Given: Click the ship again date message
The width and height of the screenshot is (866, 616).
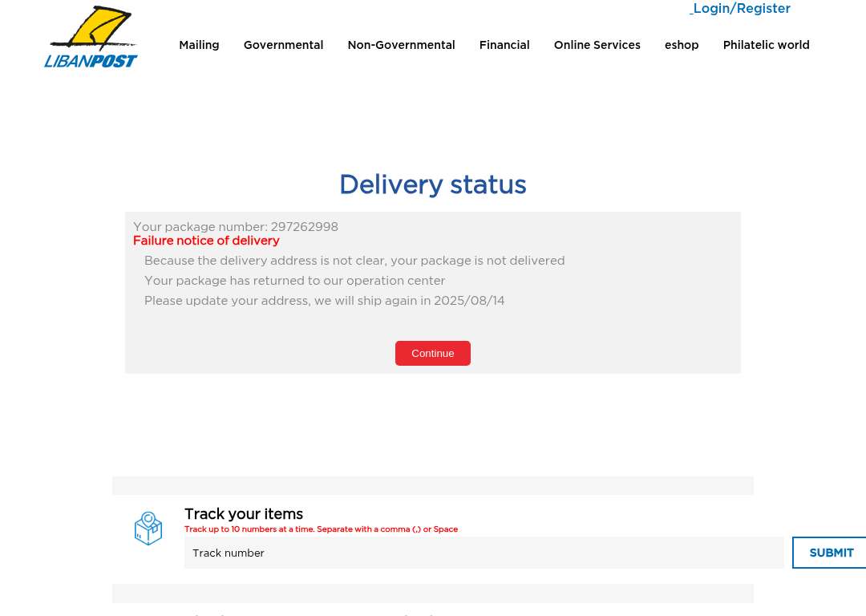Looking at the screenshot, I should coord(324,301).
